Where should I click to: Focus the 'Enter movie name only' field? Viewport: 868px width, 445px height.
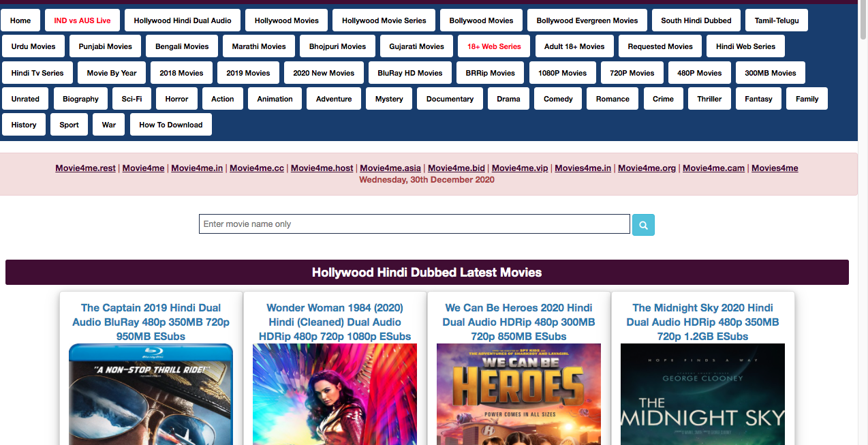414,224
